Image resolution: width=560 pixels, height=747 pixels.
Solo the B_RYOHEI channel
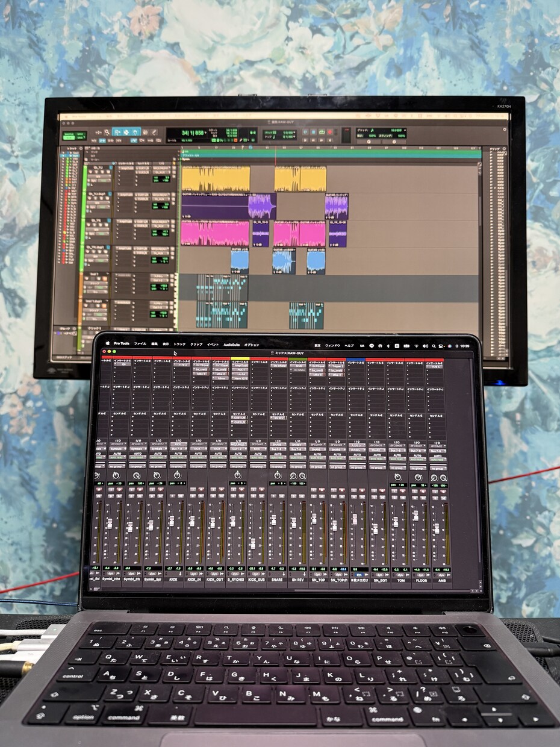(x=233, y=495)
